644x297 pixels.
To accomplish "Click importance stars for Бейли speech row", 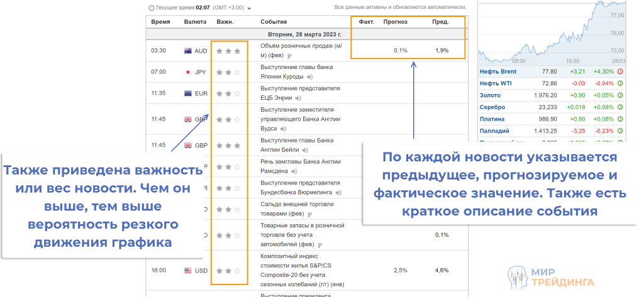I will coord(228,145).
